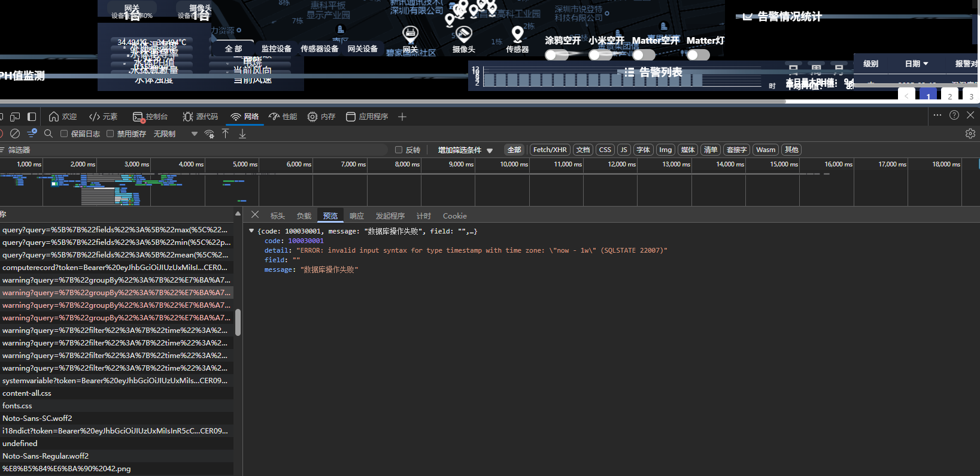Open the 内存 (Memory) tab
Viewport: 980px width, 476px height.
[x=321, y=117]
